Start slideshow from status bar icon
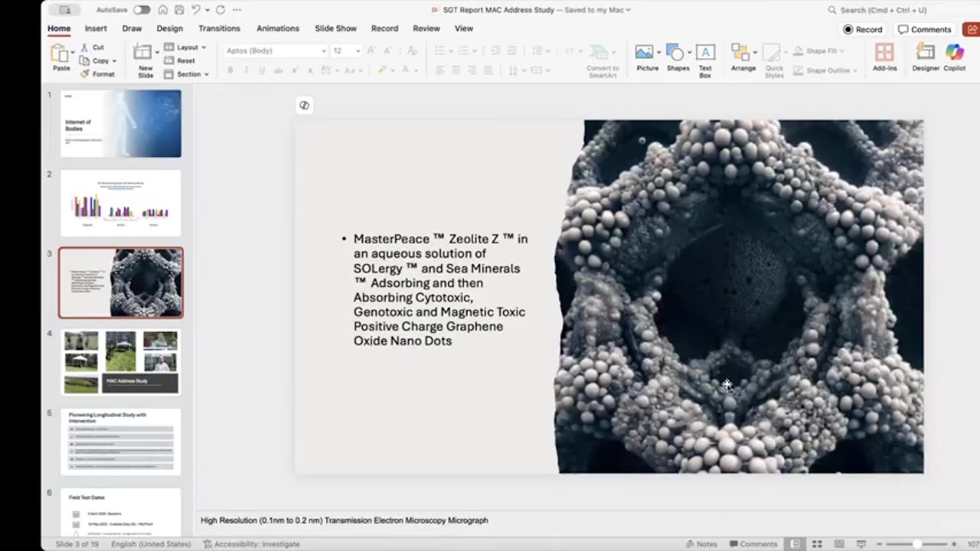980x551 pixels. click(x=861, y=544)
